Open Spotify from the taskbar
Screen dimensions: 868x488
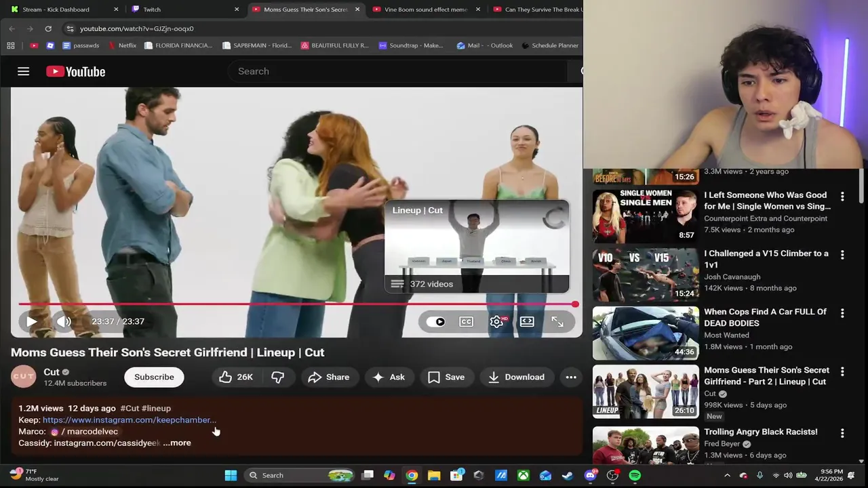[635, 475]
